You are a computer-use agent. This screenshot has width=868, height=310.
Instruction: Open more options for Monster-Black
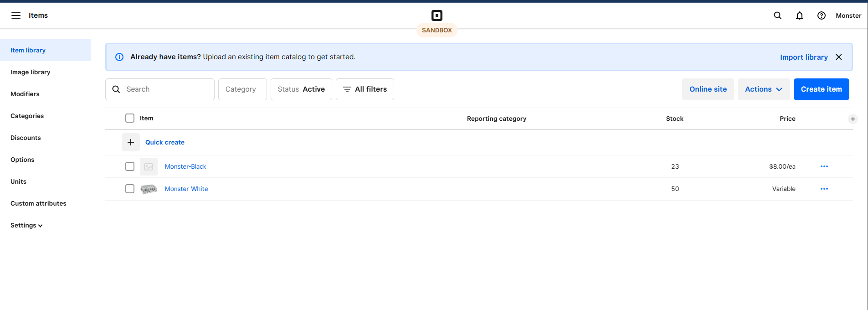(x=824, y=166)
